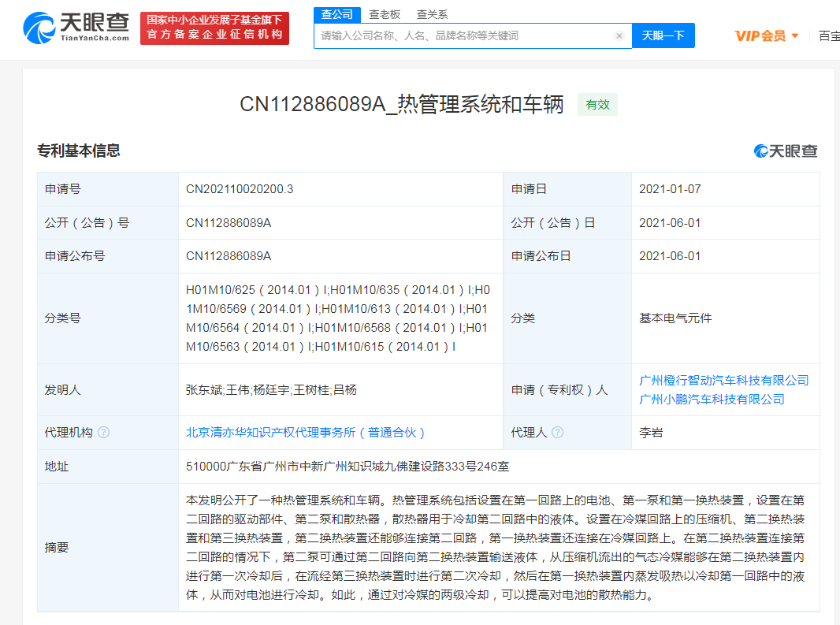Image resolution: width=840 pixels, height=625 pixels.
Task: Open 北京清亦华知识产权代理事务所 agency link
Action: click(306, 433)
